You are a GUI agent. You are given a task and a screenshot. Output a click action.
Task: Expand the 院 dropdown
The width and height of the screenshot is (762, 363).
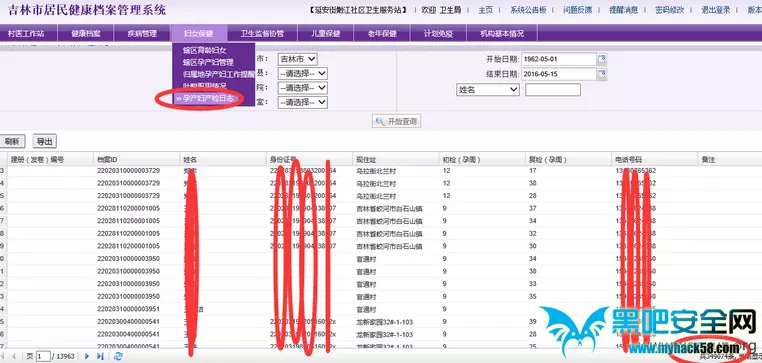point(303,88)
